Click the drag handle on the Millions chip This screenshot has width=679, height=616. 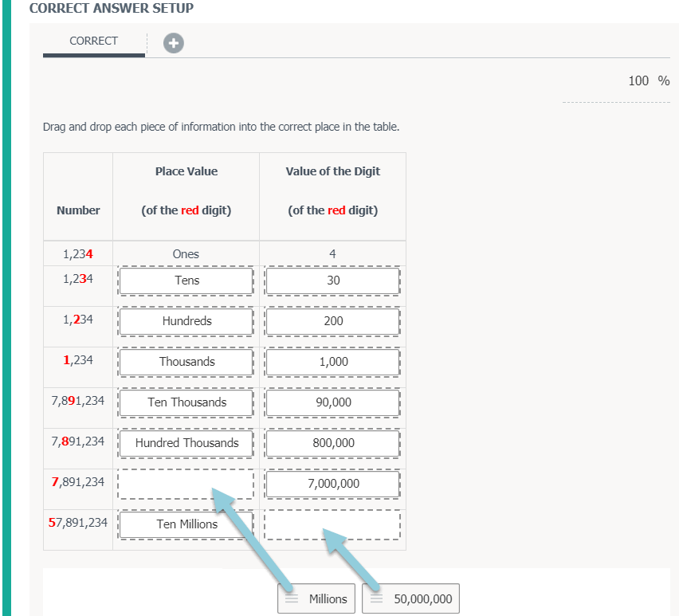point(292,599)
